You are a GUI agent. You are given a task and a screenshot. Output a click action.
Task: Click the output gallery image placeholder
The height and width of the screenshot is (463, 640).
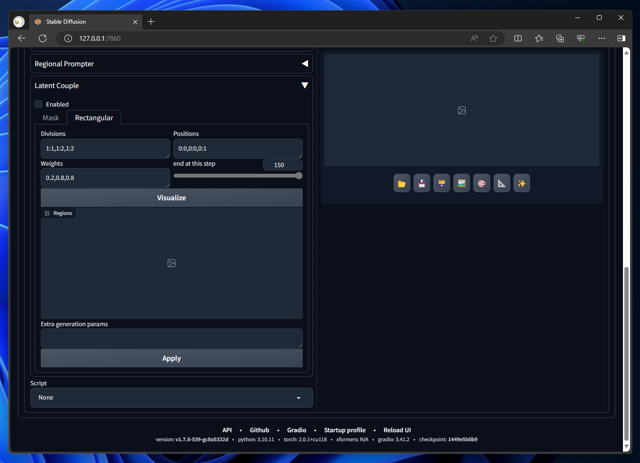462,110
